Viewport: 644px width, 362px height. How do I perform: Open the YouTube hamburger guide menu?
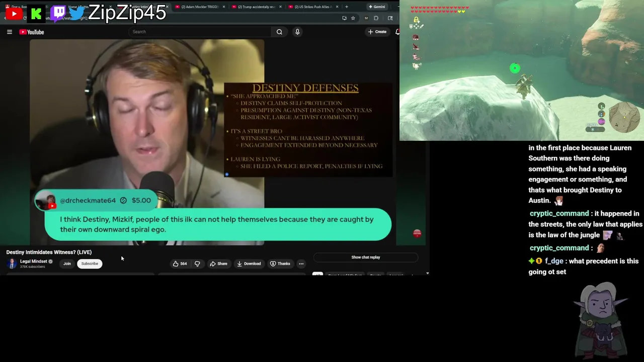[9, 32]
